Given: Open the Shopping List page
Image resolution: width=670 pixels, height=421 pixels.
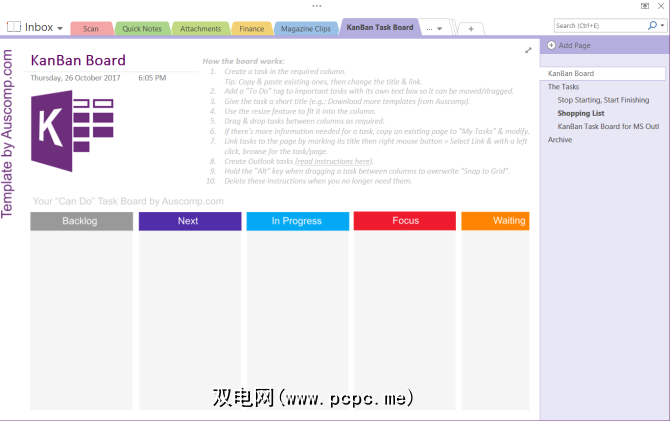Looking at the screenshot, I should coord(581,113).
